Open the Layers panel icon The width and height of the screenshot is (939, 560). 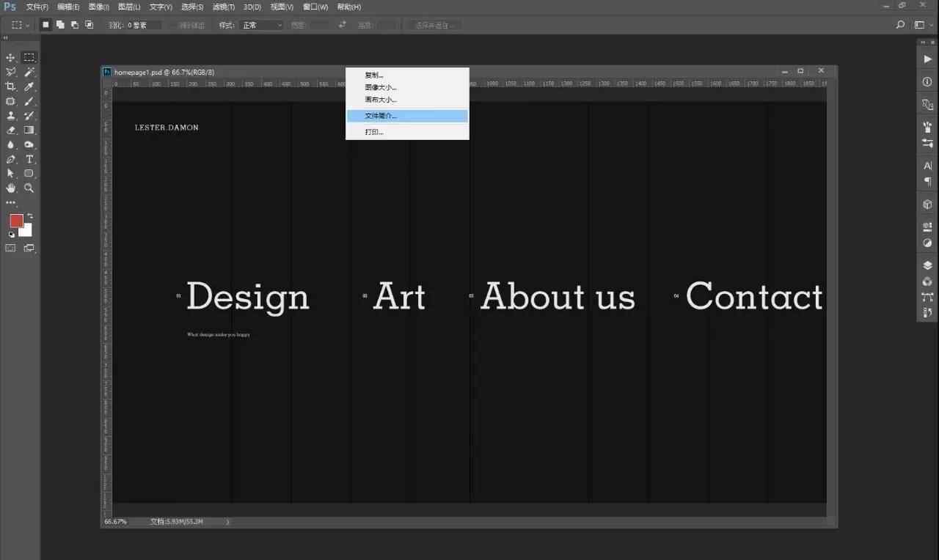click(x=928, y=265)
